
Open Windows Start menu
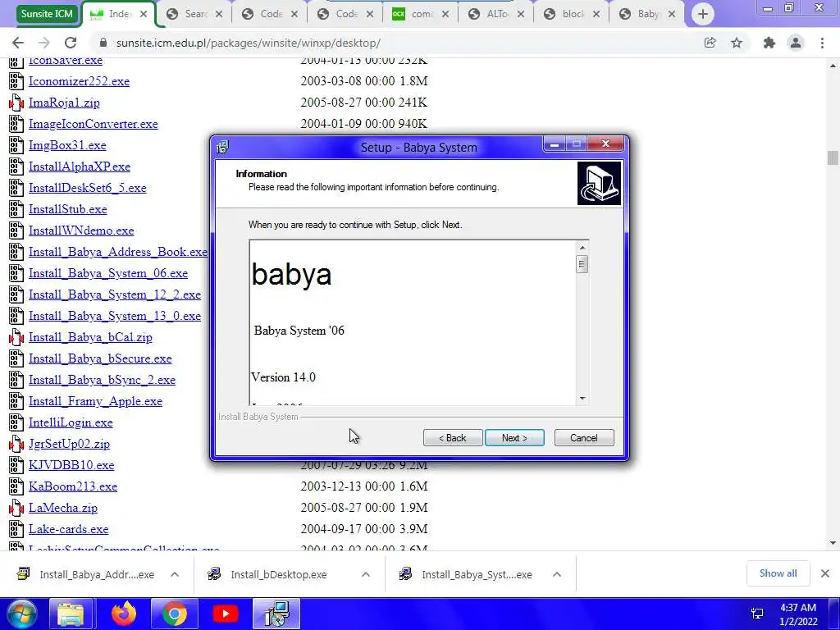[22, 614]
